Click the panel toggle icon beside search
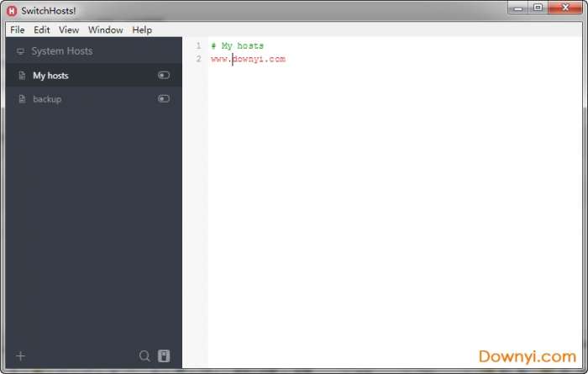 164,356
